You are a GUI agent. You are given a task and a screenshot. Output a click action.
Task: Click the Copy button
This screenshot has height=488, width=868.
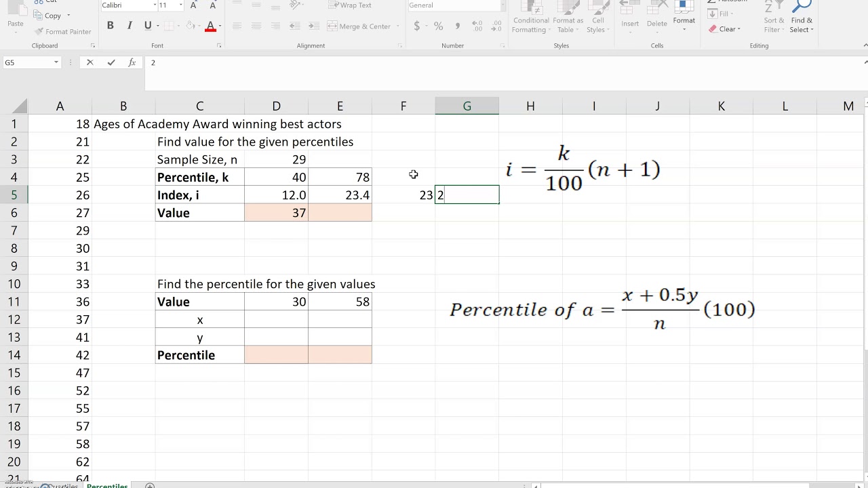(x=47, y=16)
